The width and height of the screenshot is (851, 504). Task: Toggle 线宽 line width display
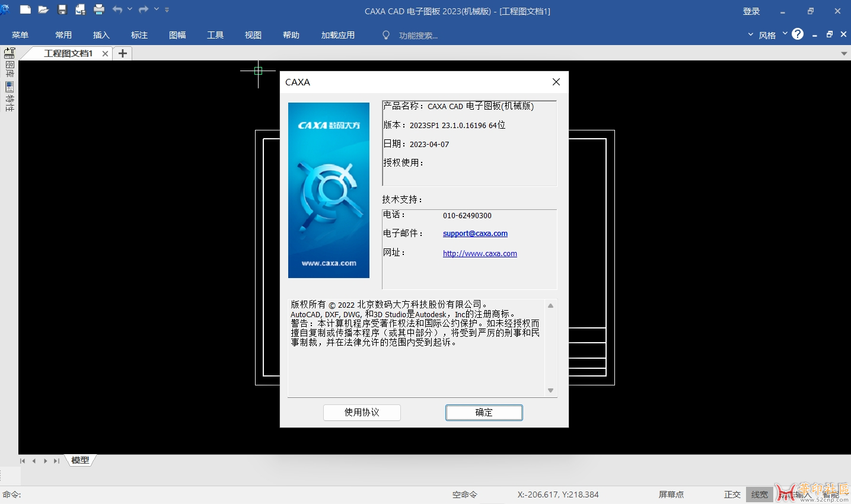(759, 495)
